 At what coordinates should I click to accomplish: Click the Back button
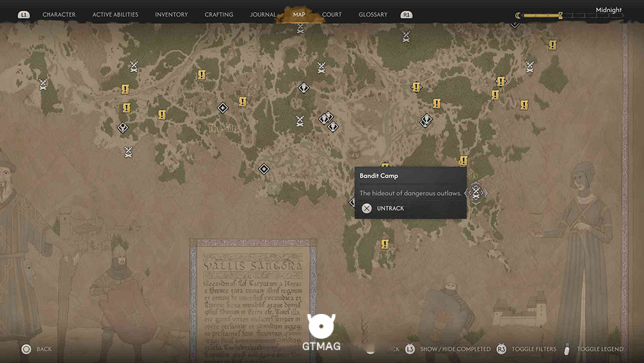point(37,349)
